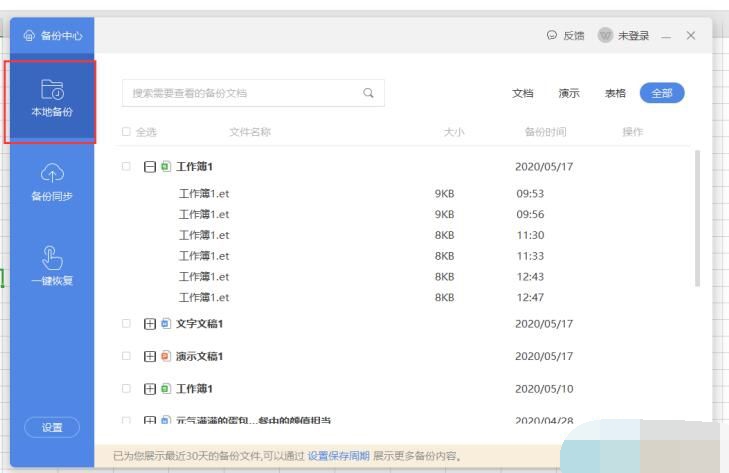Check the box beside 文字文稿1
The image size is (729, 473).
(x=126, y=324)
